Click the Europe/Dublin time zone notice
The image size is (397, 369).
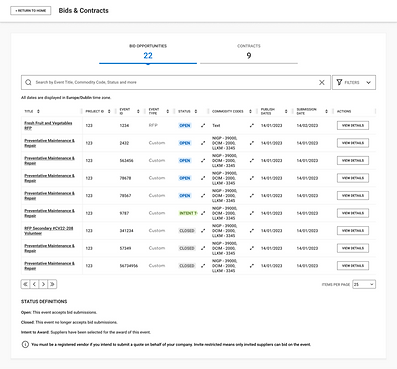tap(66, 98)
